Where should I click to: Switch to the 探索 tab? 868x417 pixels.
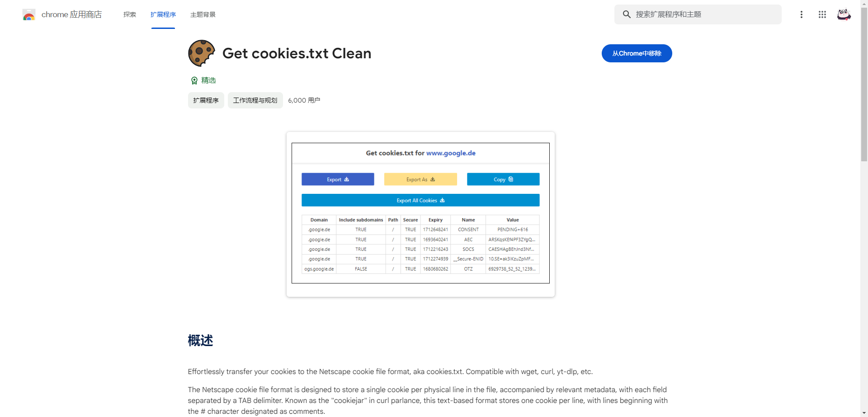tap(130, 14)
